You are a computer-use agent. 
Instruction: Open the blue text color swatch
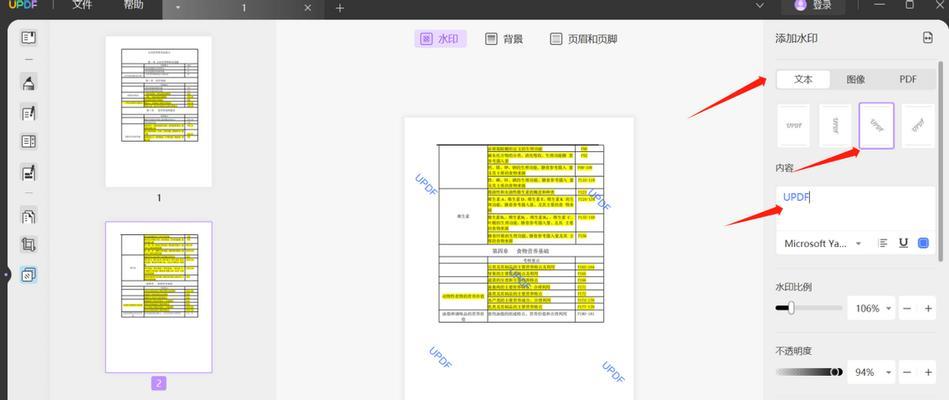[924, 243]
